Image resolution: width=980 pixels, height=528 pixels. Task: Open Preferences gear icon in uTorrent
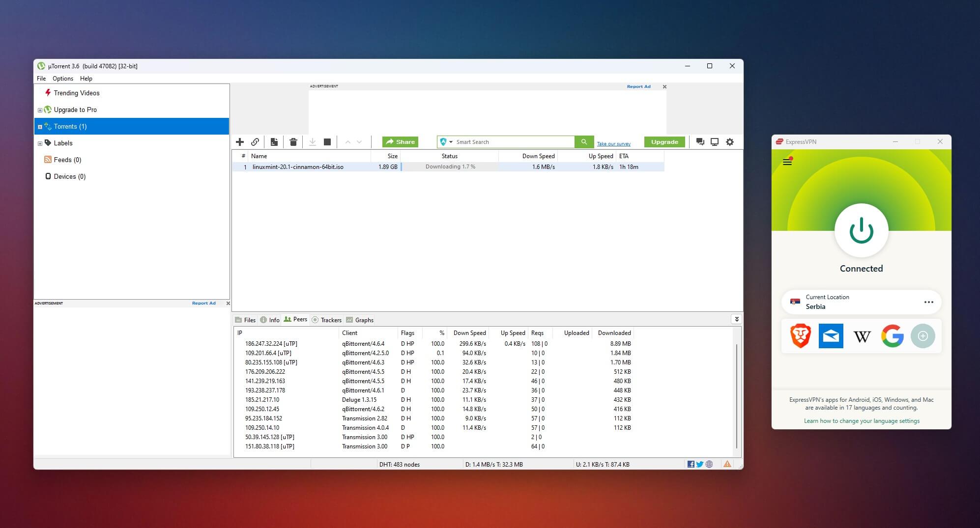(730, 142)
